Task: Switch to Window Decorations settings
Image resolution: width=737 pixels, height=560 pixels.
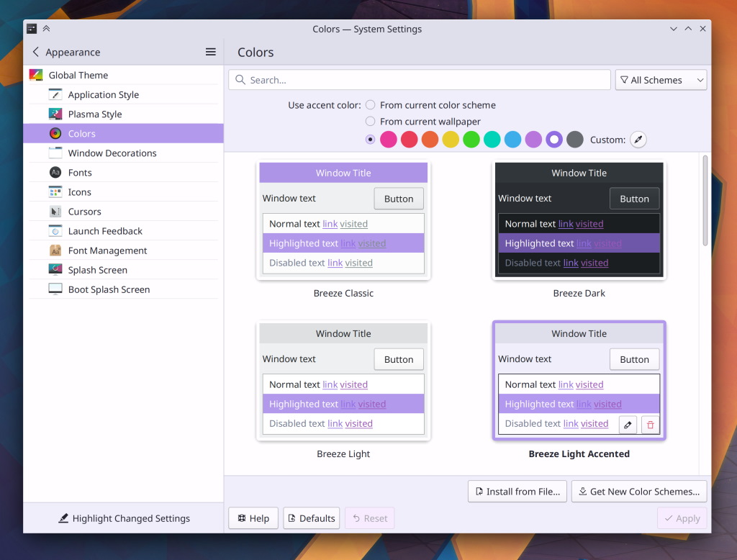Action: click(x=112, y=153)
